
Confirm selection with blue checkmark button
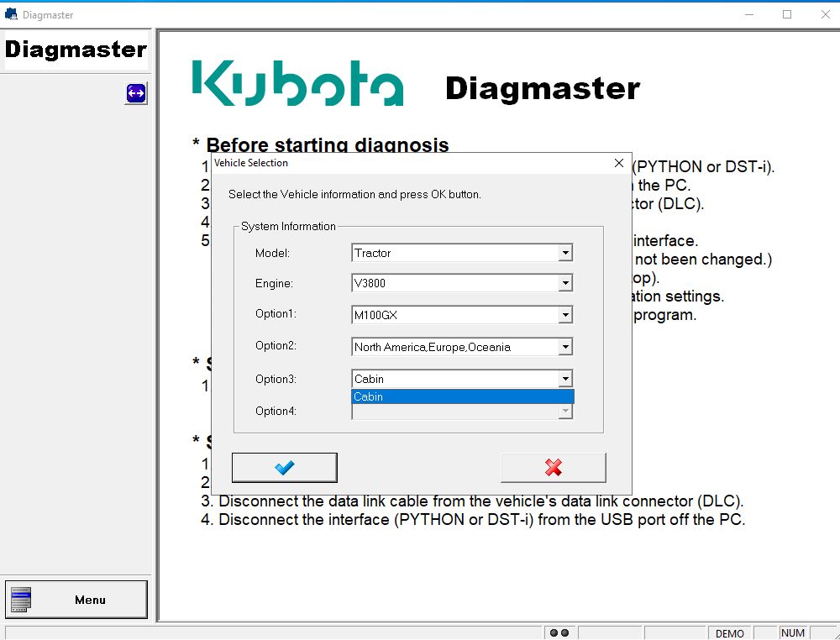click(285, 468)
